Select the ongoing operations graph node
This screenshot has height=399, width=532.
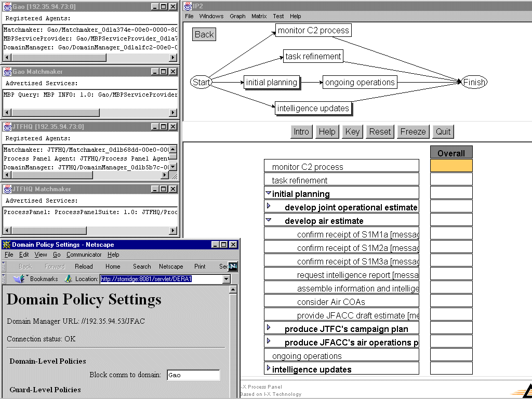click(x=360, y=82)
